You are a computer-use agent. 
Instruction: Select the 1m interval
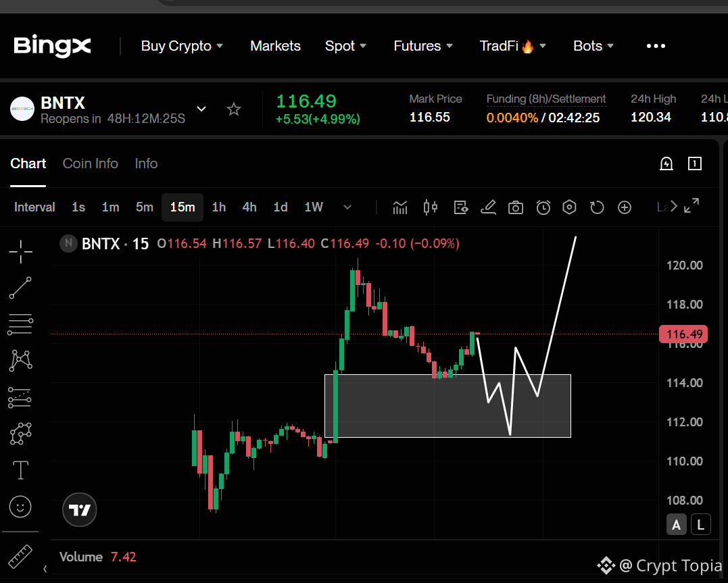(x=110, y=207)
